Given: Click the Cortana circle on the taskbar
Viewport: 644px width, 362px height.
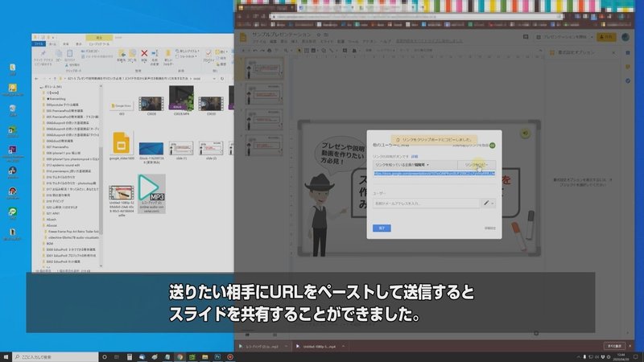Looking at the screenshot, I should point(105,357).
